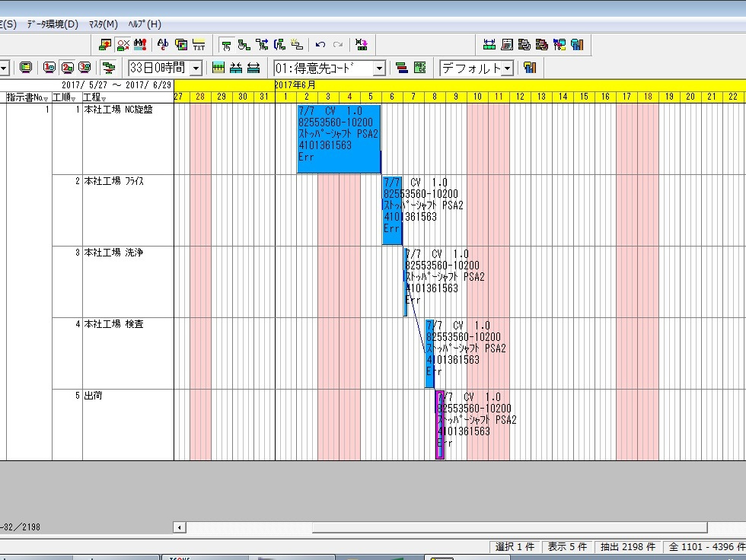The height and width of the screenshot is (560, 746).
Task: Open the 33日0時間 period dropdown
Action: pyautogui.click(x=196, y=68)
